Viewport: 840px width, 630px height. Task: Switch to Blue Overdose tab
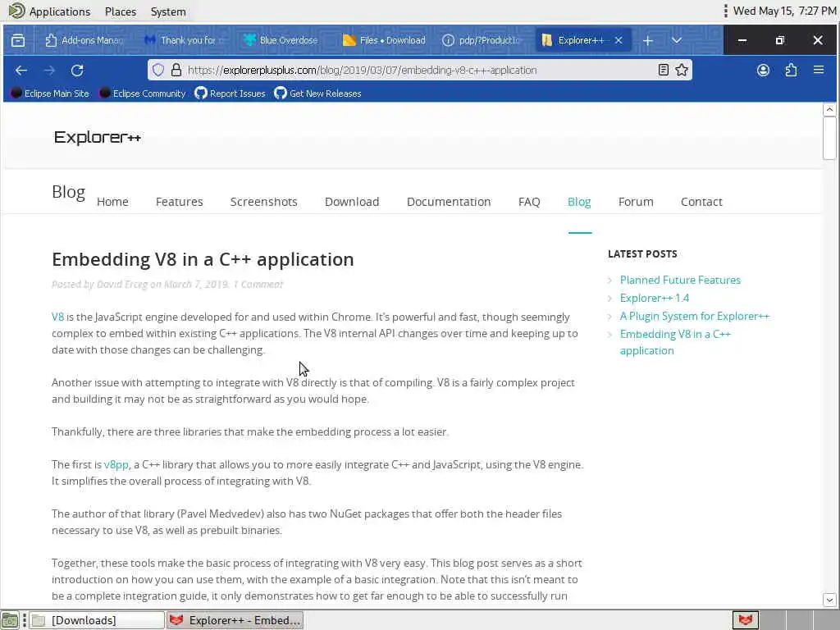coord(284,40)
